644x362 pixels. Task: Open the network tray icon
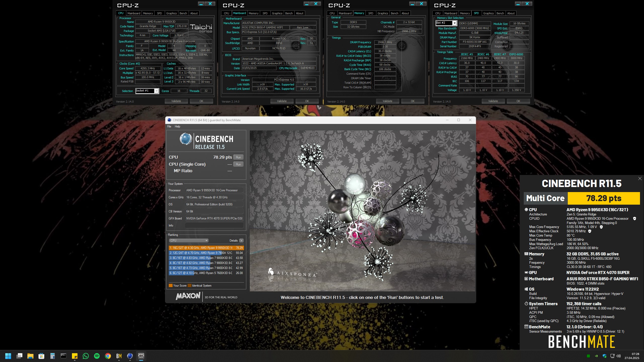612,356
